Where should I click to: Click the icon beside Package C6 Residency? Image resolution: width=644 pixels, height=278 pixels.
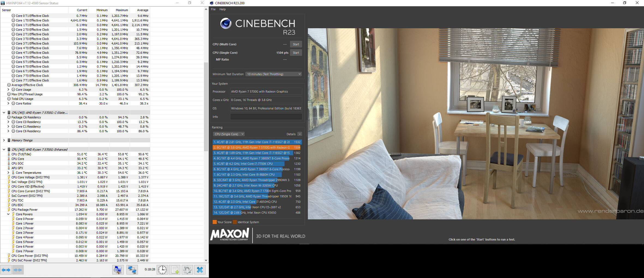[9, 117]
